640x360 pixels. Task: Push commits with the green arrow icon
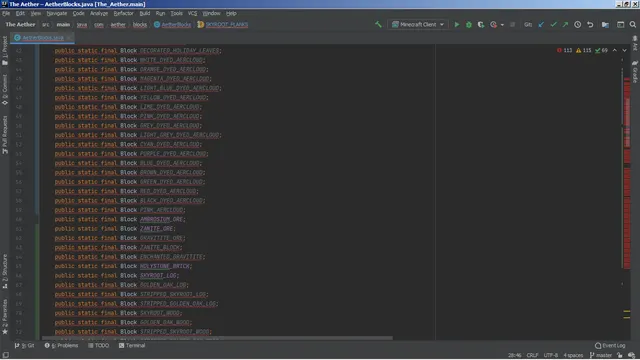(x=565, y=24)
